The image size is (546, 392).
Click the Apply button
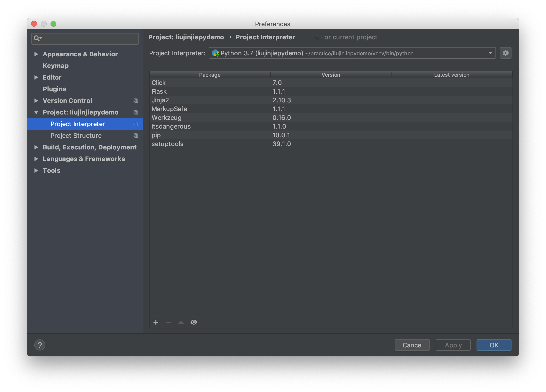453,345
